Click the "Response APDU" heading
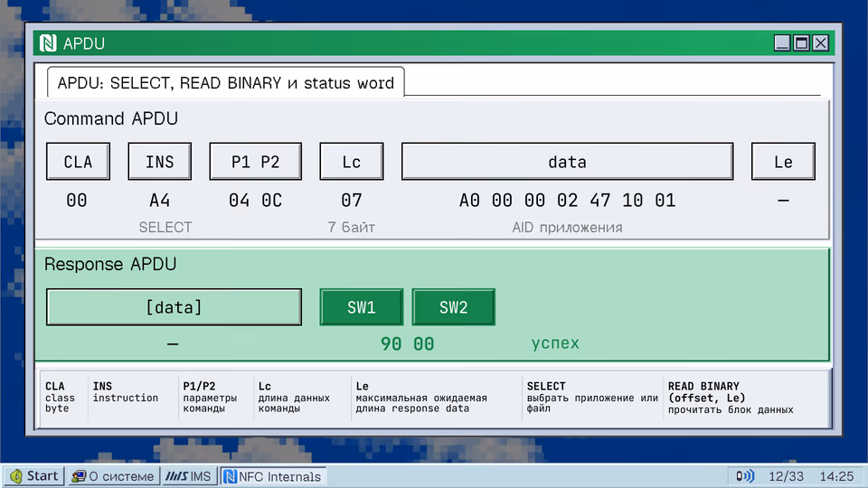 110,264
